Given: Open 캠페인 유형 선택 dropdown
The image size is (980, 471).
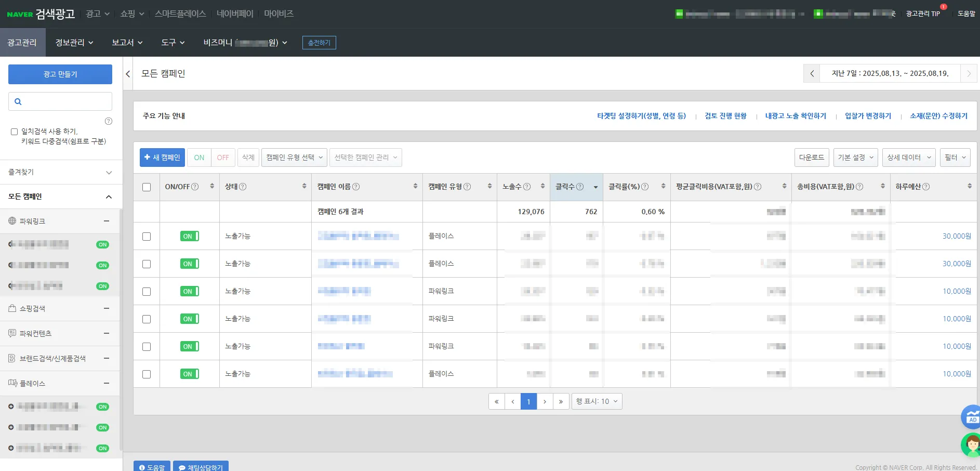Looking at the screenshot, I should tap(294, 158).
